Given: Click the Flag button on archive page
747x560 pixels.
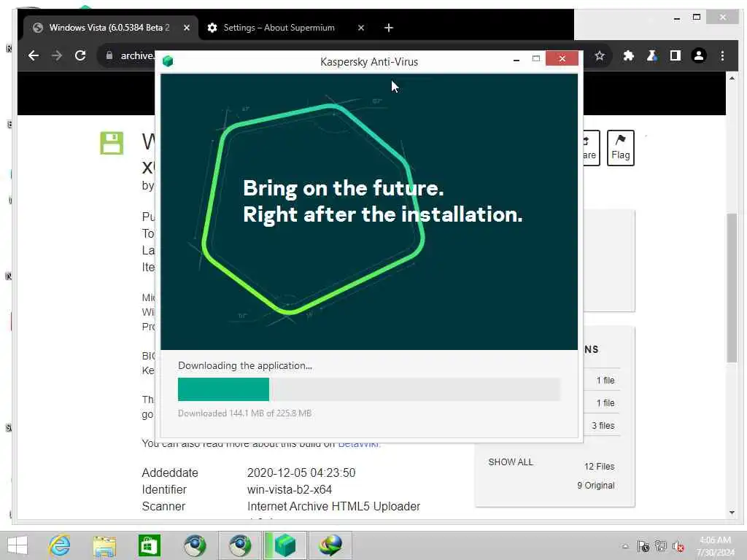Looking at the screenshot, I should click(x=620, y=147).
